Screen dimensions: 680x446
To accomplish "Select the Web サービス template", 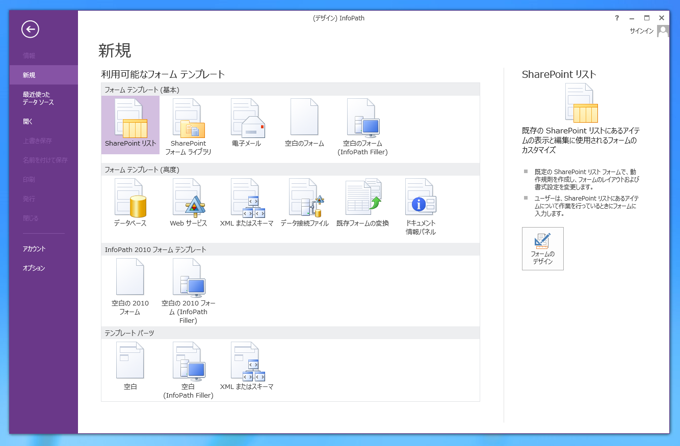I will (188, 203).
